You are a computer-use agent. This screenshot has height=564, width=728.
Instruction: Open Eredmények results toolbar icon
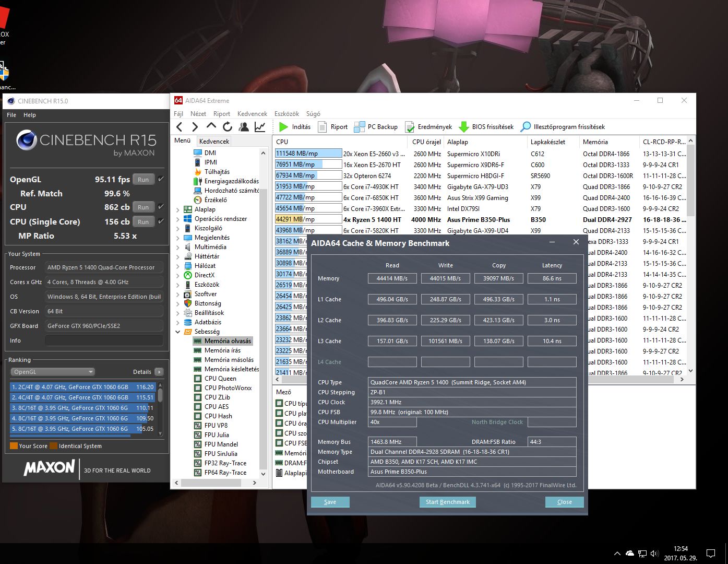click(x=410, y=127)
